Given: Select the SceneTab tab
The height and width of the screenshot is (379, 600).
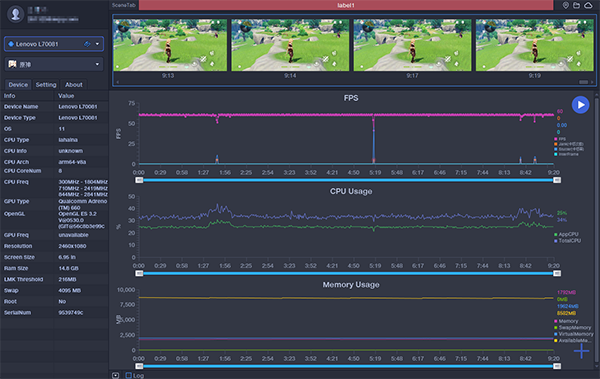Looking at the screenshot, I should 124,5.
